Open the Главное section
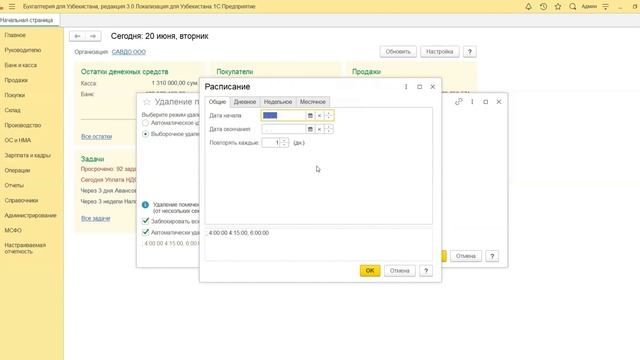 click(x=15, y=35)
